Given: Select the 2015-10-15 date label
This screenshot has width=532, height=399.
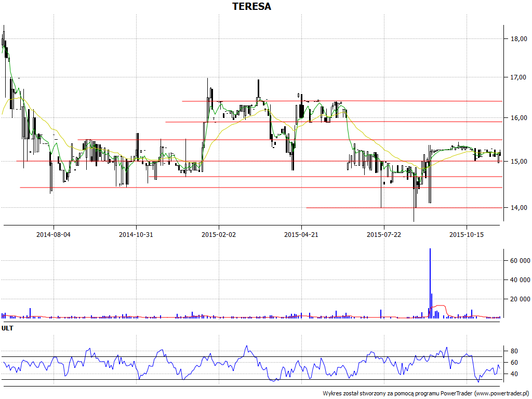Looking at the screenshot, I should 467,234.
